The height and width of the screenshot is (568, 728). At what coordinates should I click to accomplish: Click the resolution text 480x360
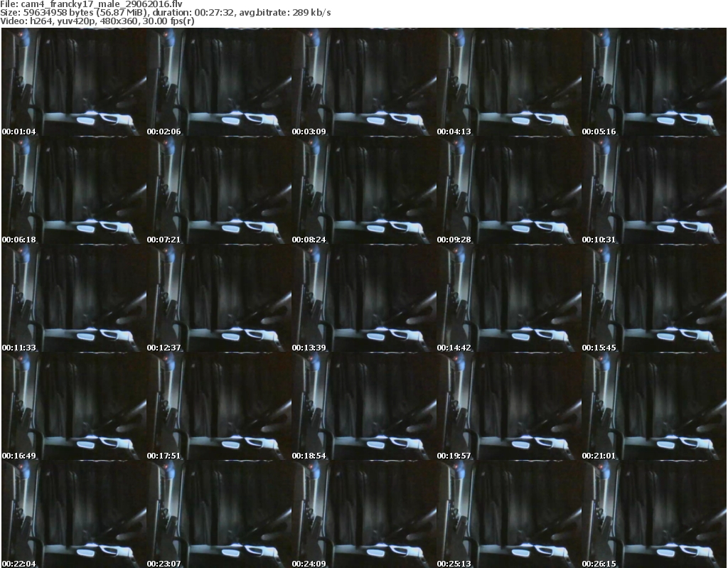118,21
